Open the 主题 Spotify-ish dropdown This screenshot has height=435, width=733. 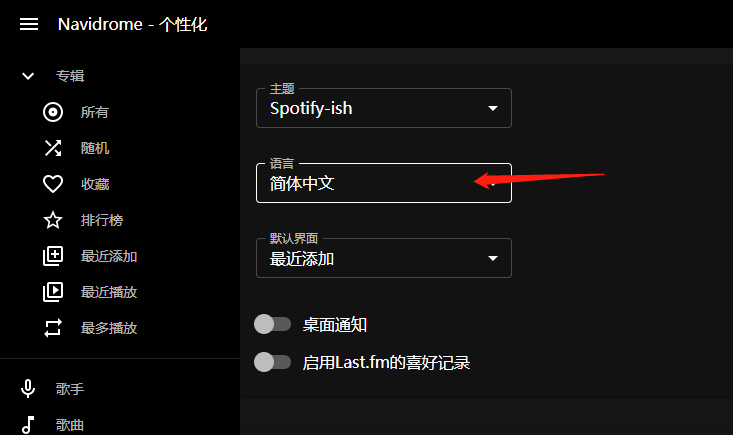tap(384, 108)
